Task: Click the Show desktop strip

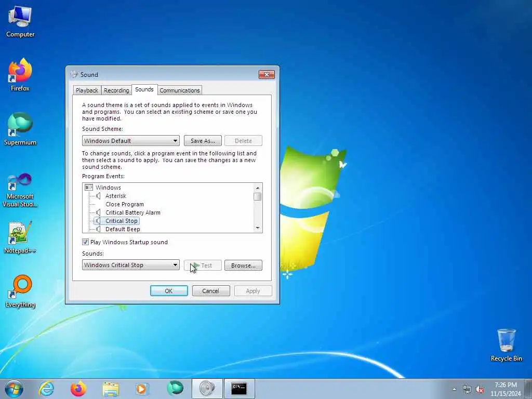Action: (x=528, y=389)
